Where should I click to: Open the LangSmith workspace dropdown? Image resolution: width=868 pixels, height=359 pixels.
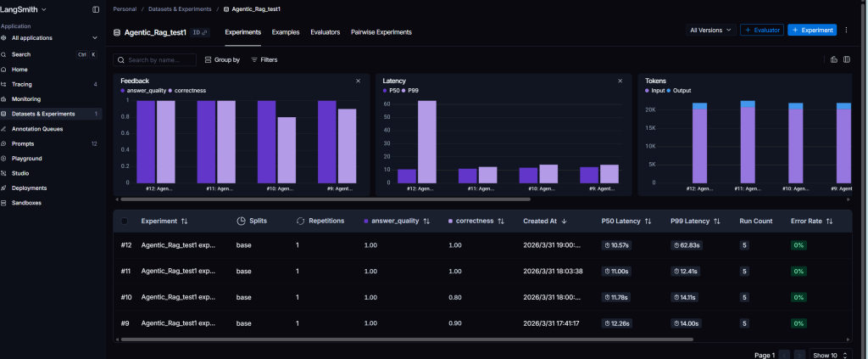point(23,9)
